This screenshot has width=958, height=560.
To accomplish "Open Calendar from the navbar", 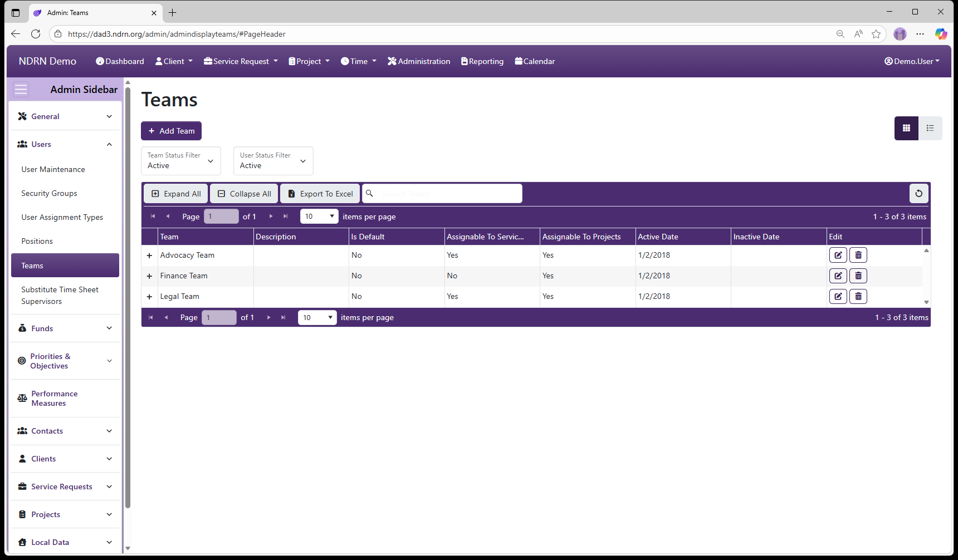I will pos(535,61).
